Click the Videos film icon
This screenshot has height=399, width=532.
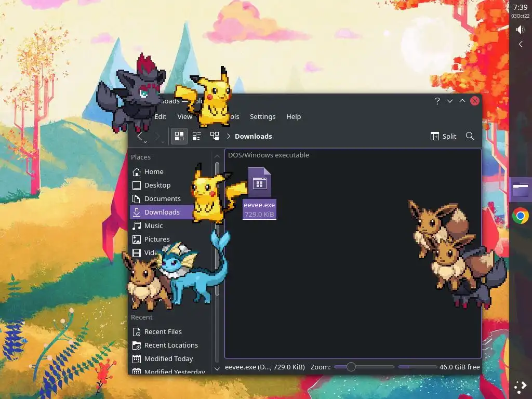coord(137,253)
